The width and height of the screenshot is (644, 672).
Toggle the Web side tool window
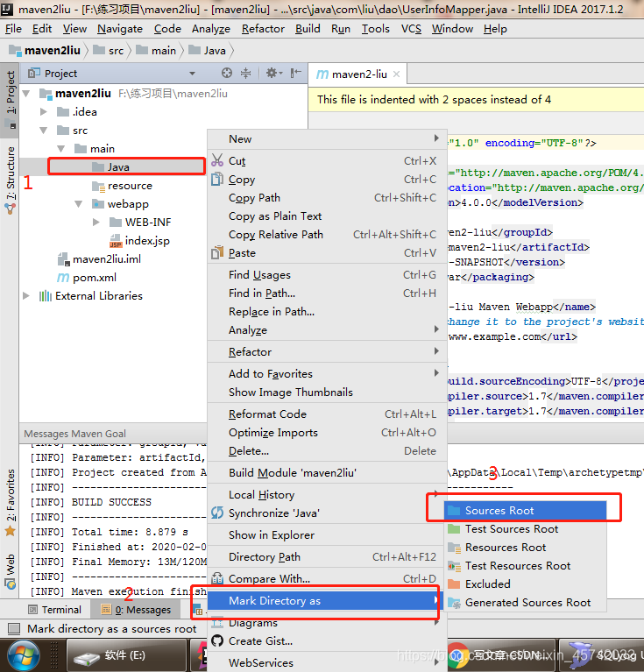(x=10, y=571)
